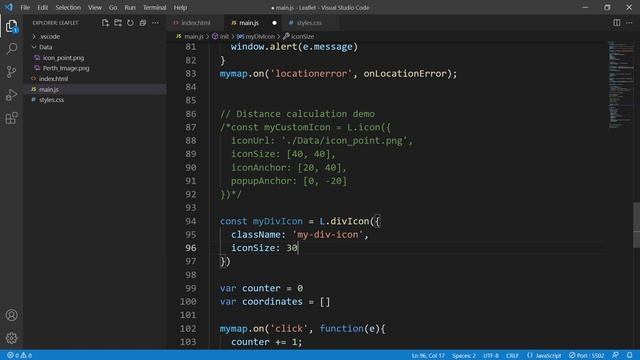Switch to the styles.css tab
Viewport: 640px width, 360px height.
[309, 23]
